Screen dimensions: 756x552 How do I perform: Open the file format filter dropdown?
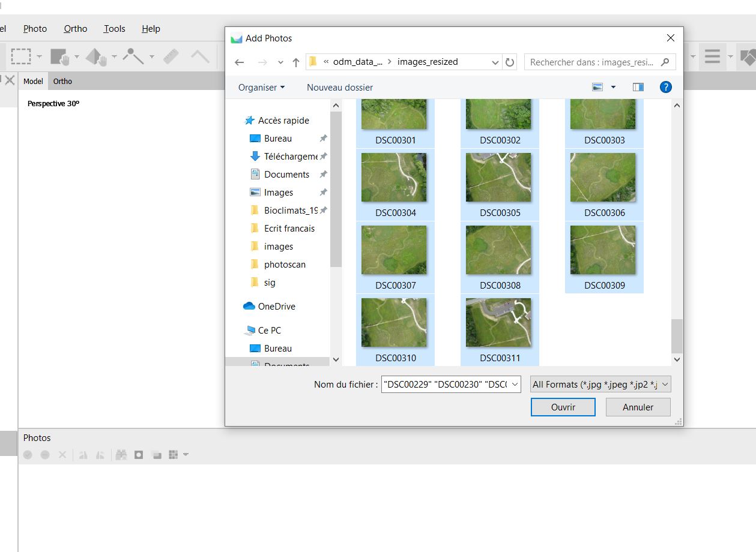coord(599,384)
